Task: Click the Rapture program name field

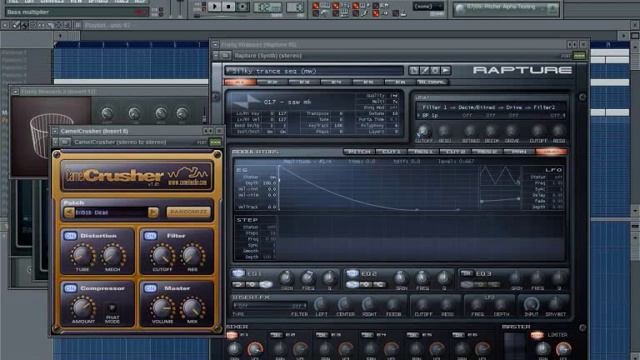Action: click(314, 71)
